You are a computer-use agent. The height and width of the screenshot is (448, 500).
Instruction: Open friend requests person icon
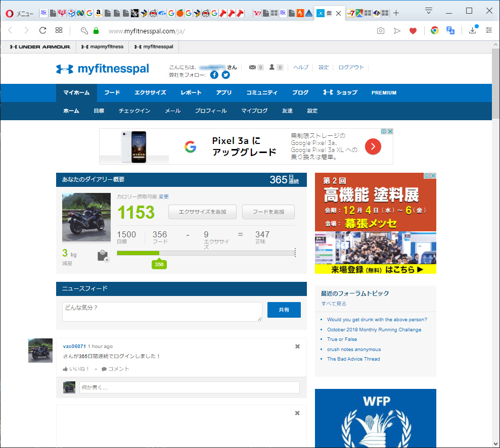(272, 67)
